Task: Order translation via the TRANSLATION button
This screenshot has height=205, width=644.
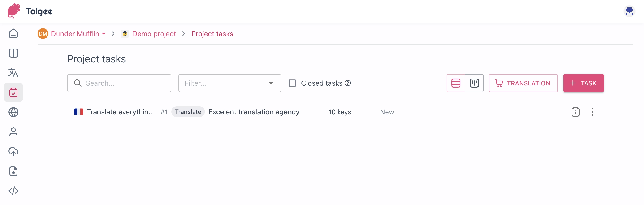Action: (523, 83)
